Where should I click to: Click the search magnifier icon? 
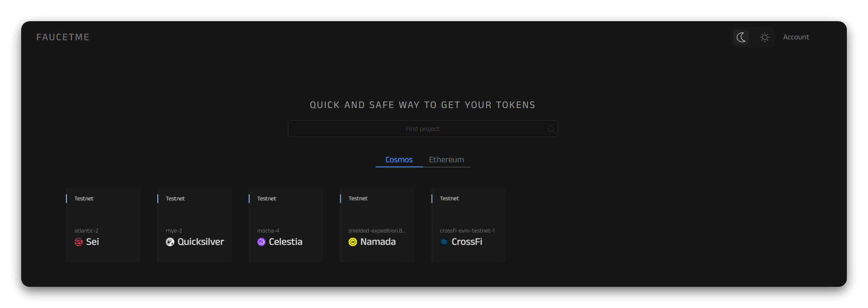point(551,129)
